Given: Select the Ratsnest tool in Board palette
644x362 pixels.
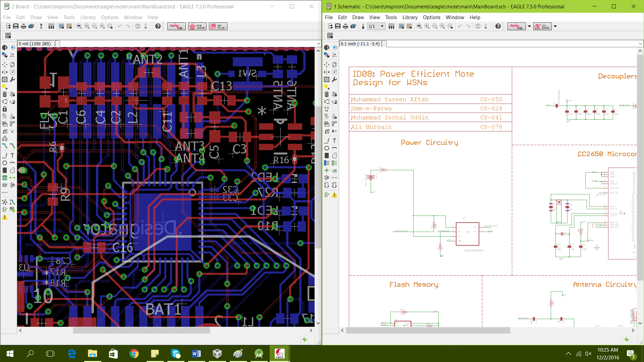Looking at the screenshot, I should pos(5,202).
